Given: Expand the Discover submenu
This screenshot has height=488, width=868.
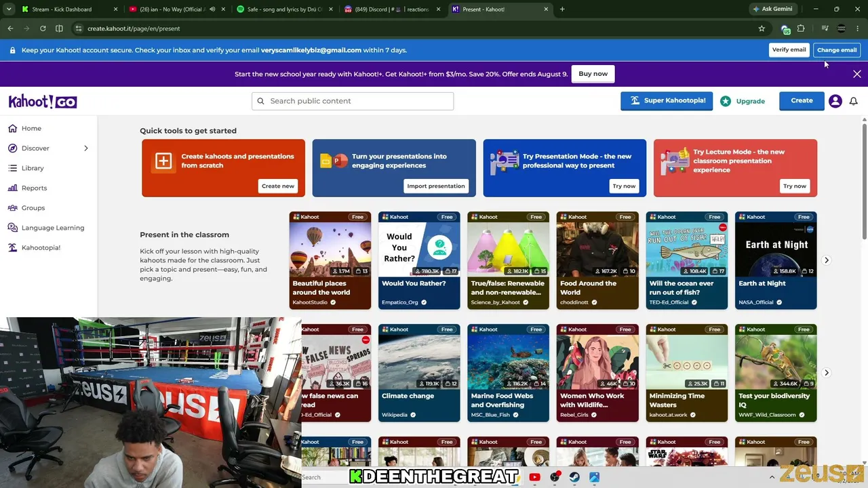Looking at the screenshot, I should point(86,148).
